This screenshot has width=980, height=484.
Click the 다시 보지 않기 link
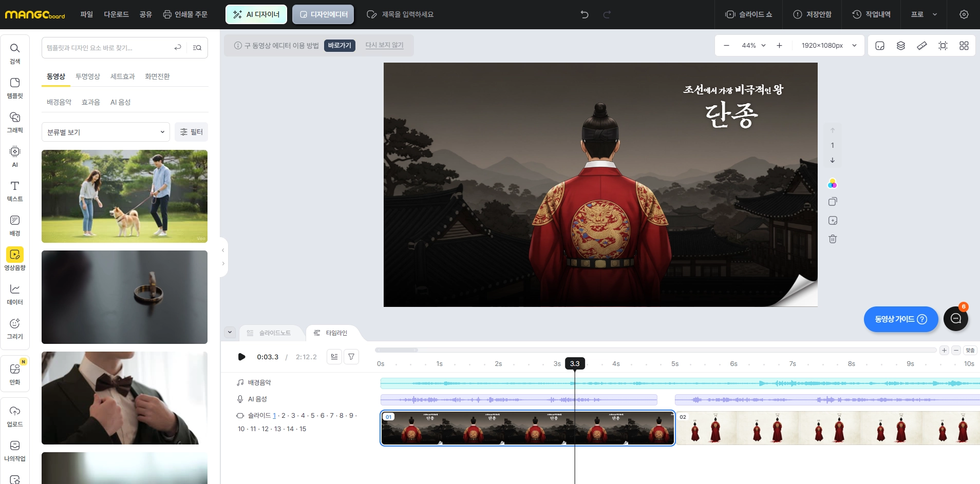pyautogui.click(x=384, y=45)
